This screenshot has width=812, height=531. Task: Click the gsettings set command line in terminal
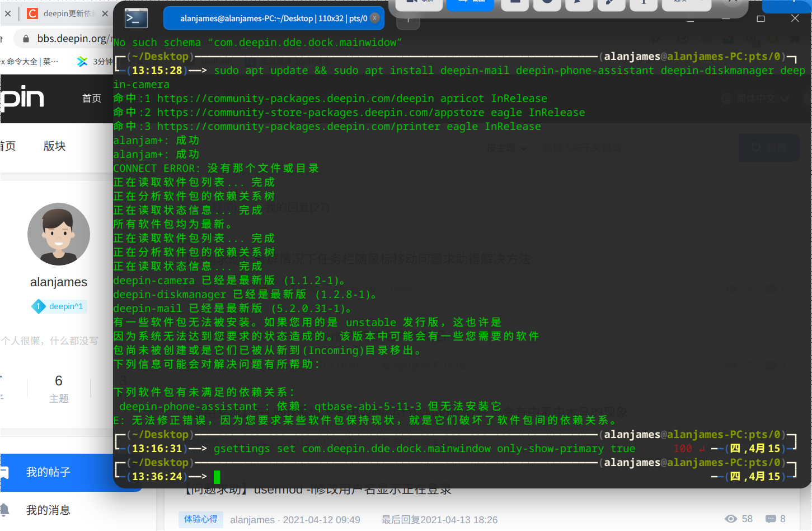coord(425,449)
